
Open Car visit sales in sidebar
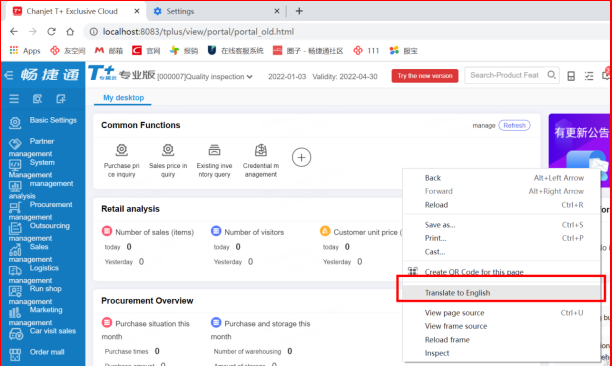click(x=43, y=333)
